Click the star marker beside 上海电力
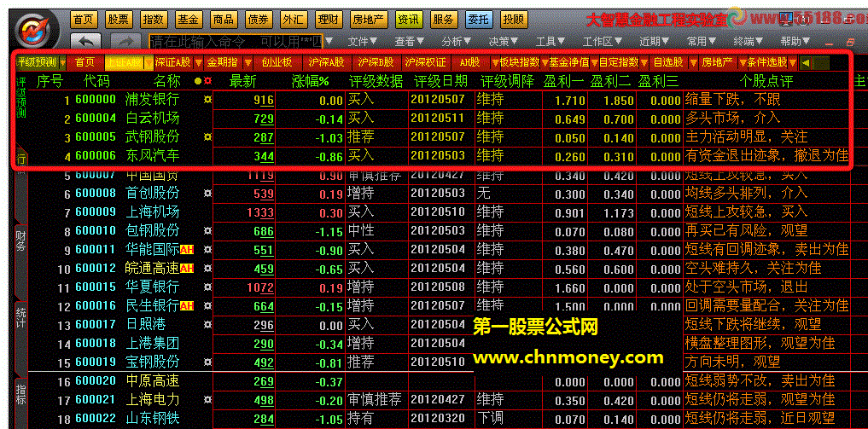 click(x=207, y=399)
